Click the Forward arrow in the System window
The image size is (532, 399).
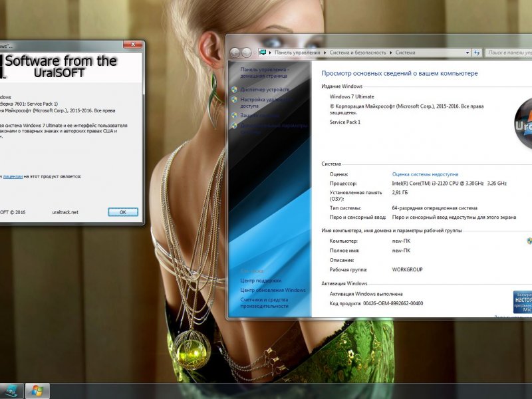point(247,53)
